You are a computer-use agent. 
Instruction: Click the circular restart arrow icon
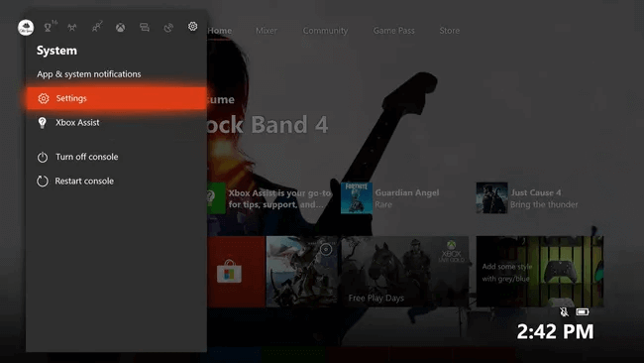click(43, 181)
